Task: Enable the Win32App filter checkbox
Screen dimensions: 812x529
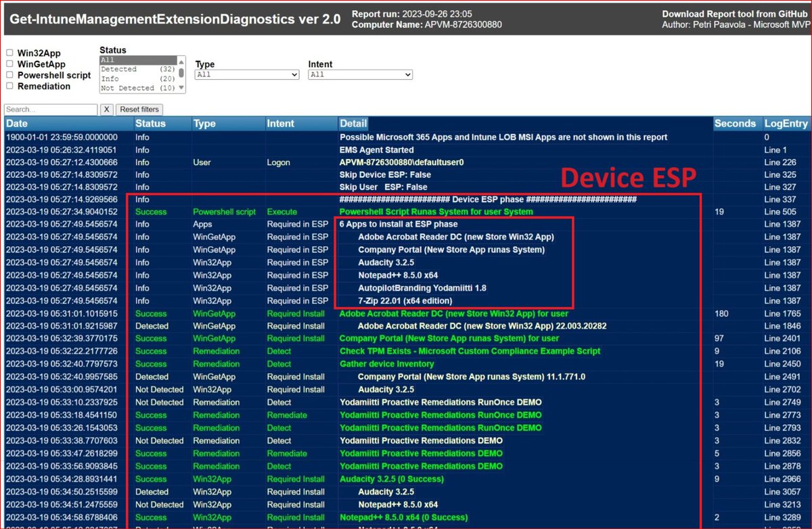Action: point(9,53)
